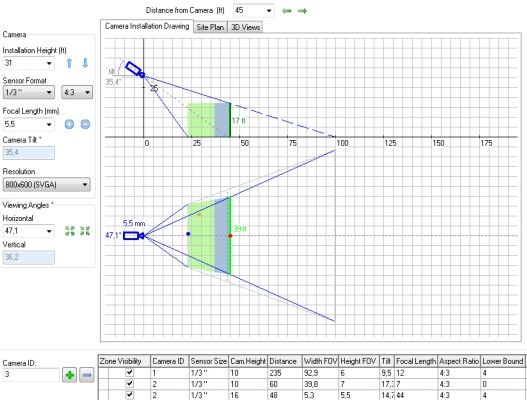Select camera icon in side view drawing
527x400 pixels.
[x=135, y=70]
